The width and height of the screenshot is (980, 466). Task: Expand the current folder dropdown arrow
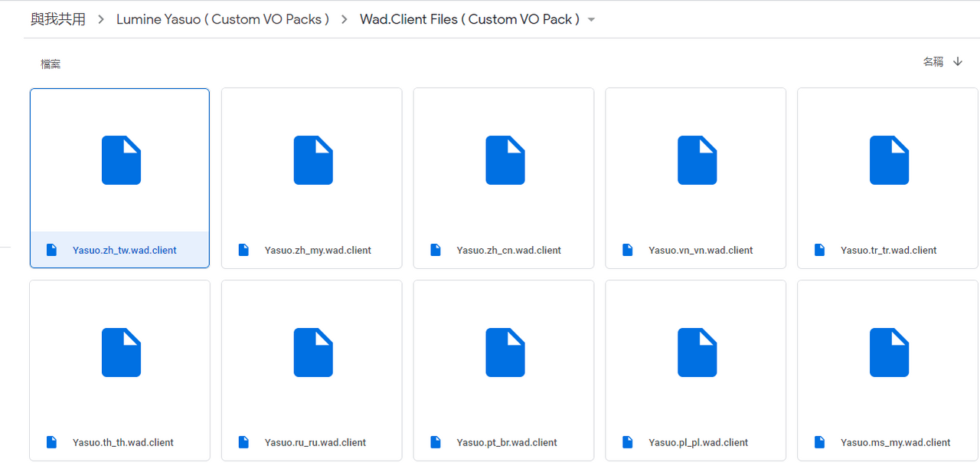tap(591, 20)
